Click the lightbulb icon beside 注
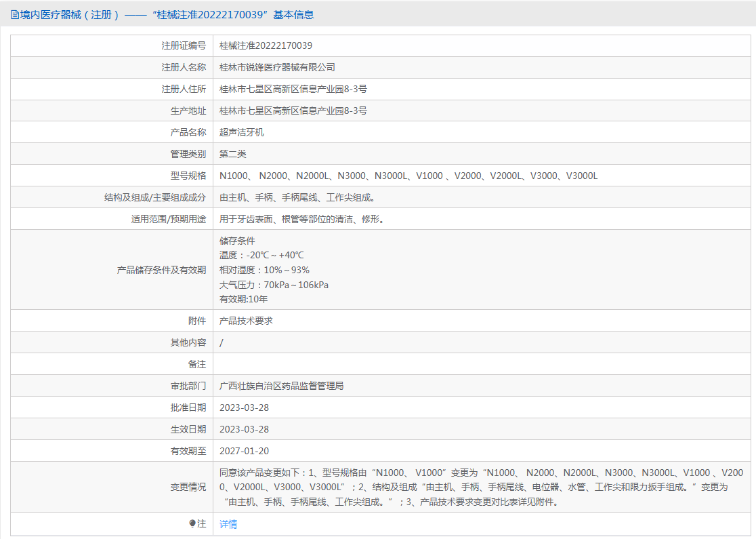 point(192,523)
